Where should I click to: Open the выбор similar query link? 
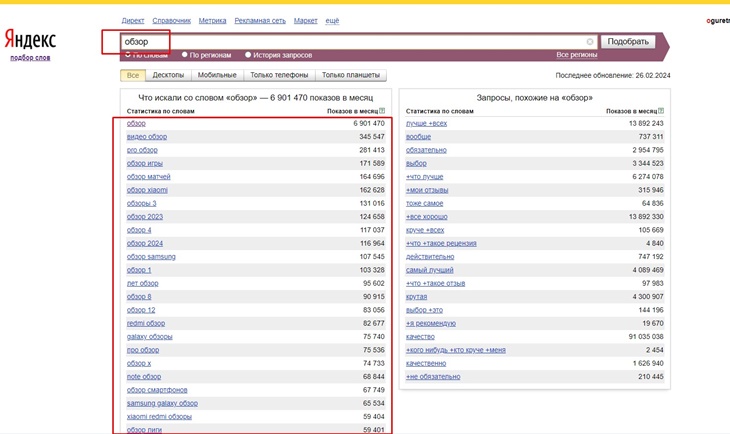coord(416,163)
